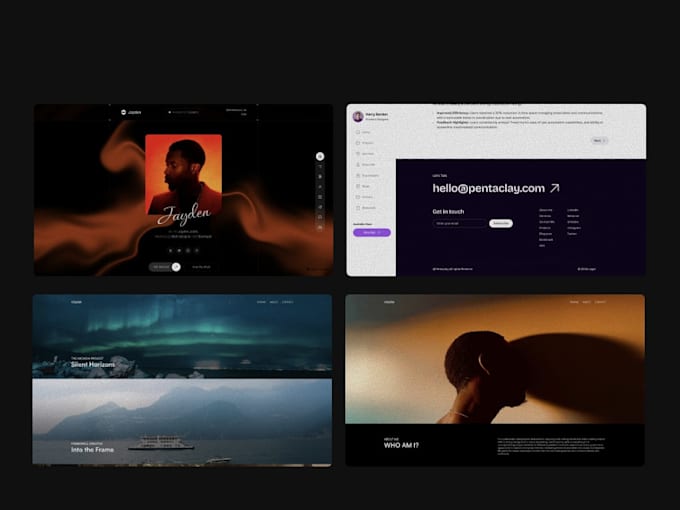
Task: Click white circular icon atop Jayden's side toolbar
Action: click(x=320, y=157)
